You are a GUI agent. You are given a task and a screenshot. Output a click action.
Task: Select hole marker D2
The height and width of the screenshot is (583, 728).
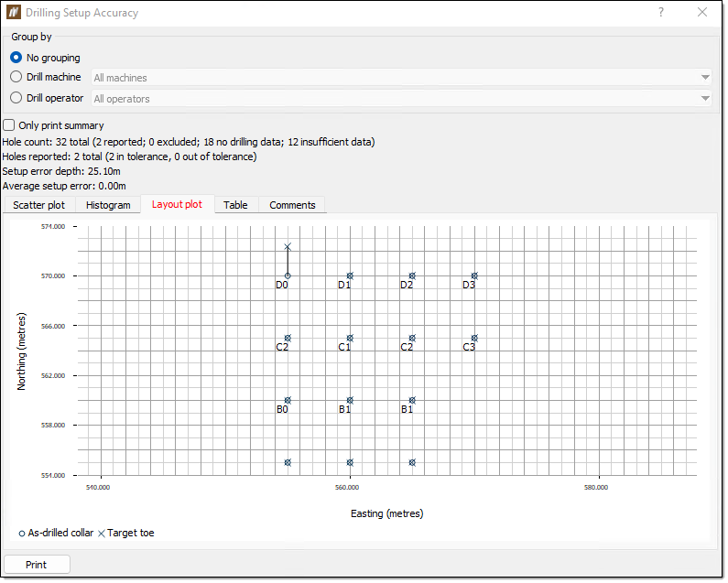(x=412, y=276)
